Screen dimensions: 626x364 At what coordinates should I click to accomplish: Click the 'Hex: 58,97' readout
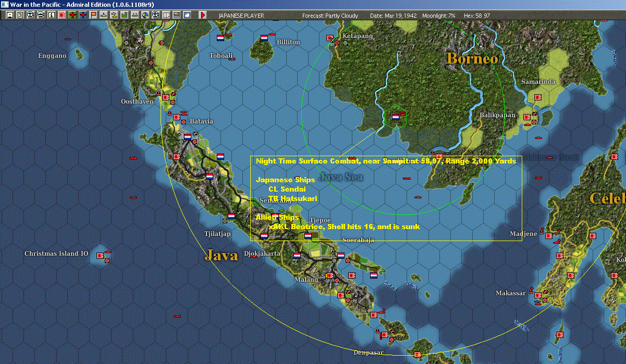pyautogui.click(x=478, y=16)
